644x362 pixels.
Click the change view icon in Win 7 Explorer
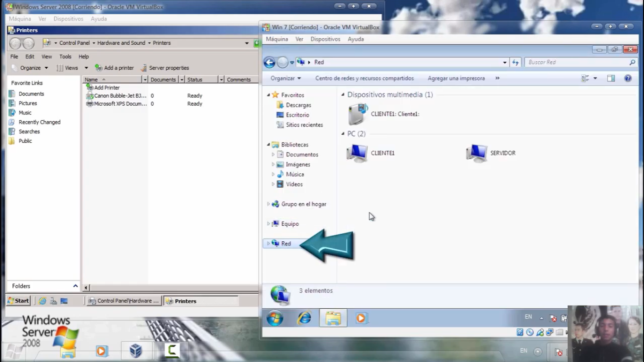tap(586, 78)
